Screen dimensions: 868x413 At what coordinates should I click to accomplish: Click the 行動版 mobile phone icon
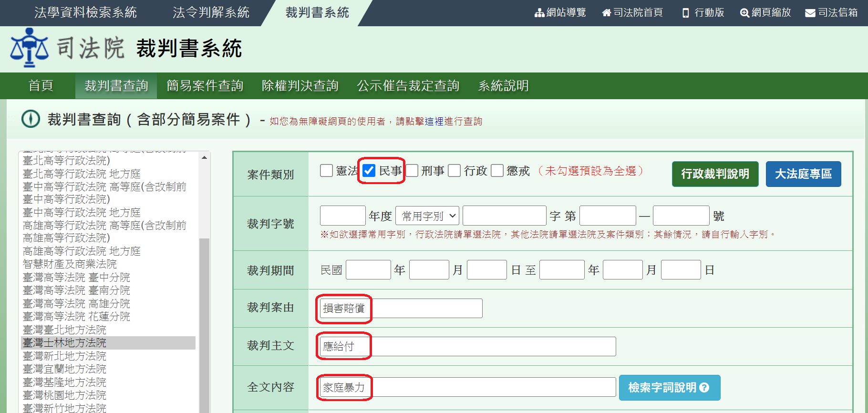pyautogui.click(x=686, y=13)
